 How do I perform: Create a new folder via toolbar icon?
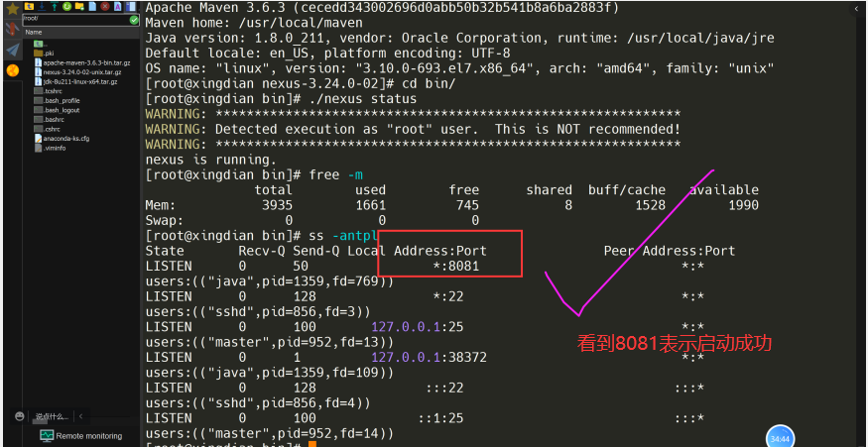pyautogui.click(x=79, y=6)
